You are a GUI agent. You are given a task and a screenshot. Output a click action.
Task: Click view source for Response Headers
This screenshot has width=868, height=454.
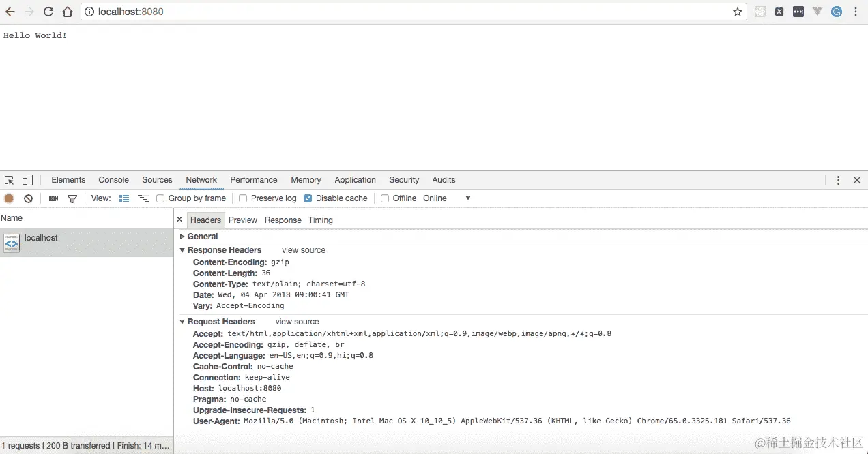[304, 250]
